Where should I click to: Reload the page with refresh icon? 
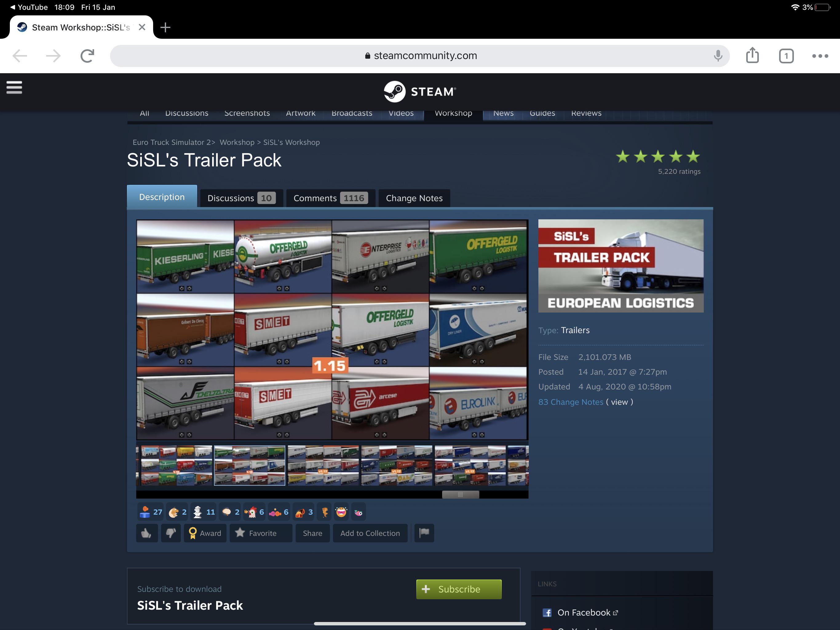point(87,56)
